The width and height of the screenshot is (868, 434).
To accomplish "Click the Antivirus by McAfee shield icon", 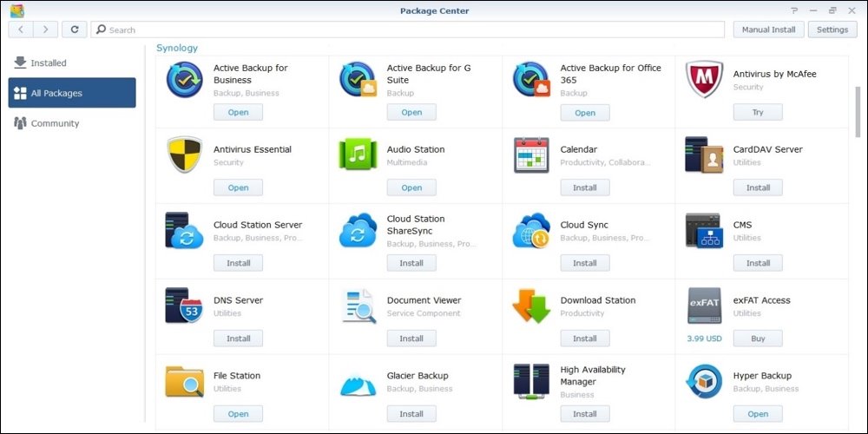I will pyautogui.click(x=704, y=80).
